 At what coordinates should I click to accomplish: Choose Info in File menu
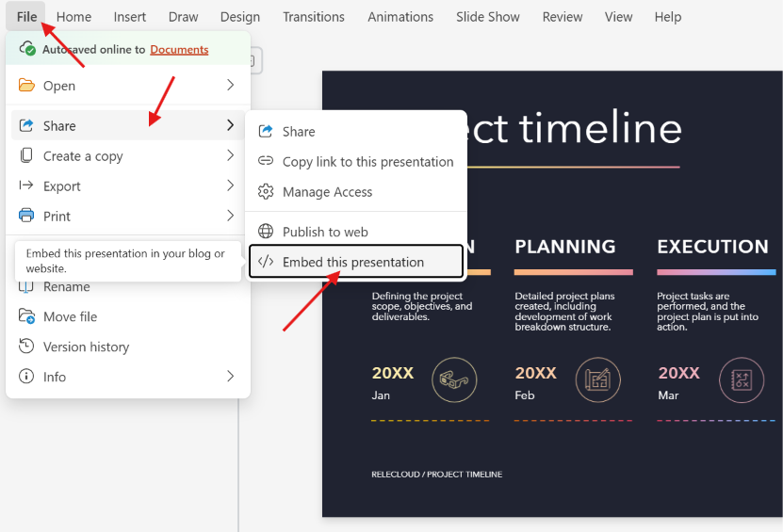coord(127,377)
